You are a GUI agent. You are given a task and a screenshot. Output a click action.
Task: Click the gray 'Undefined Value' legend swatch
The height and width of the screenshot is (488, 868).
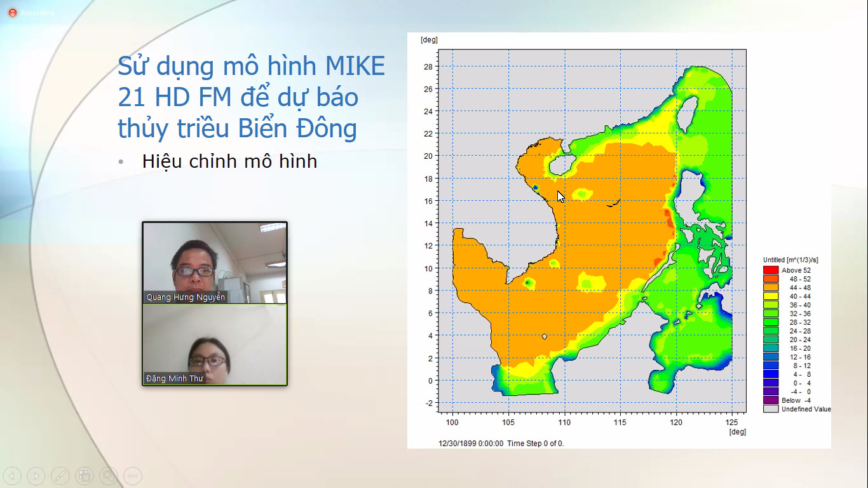[771, 409]
